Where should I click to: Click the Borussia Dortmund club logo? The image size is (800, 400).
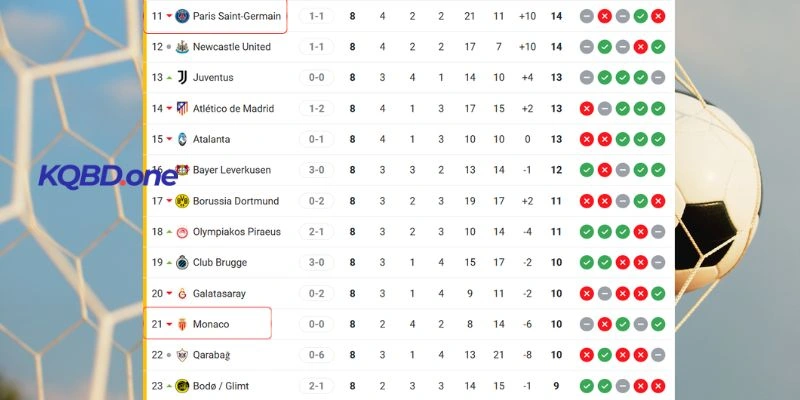coord(182,201)
